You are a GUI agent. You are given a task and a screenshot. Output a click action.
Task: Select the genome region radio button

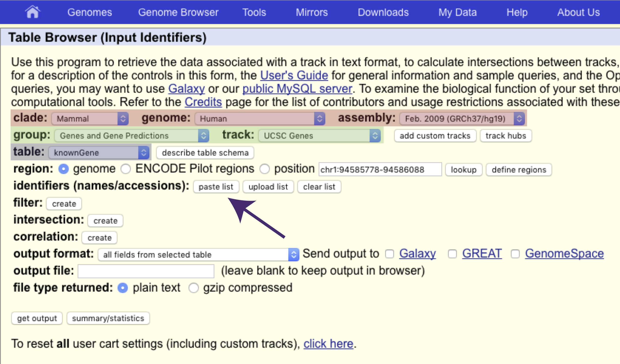tap(63, 169)
